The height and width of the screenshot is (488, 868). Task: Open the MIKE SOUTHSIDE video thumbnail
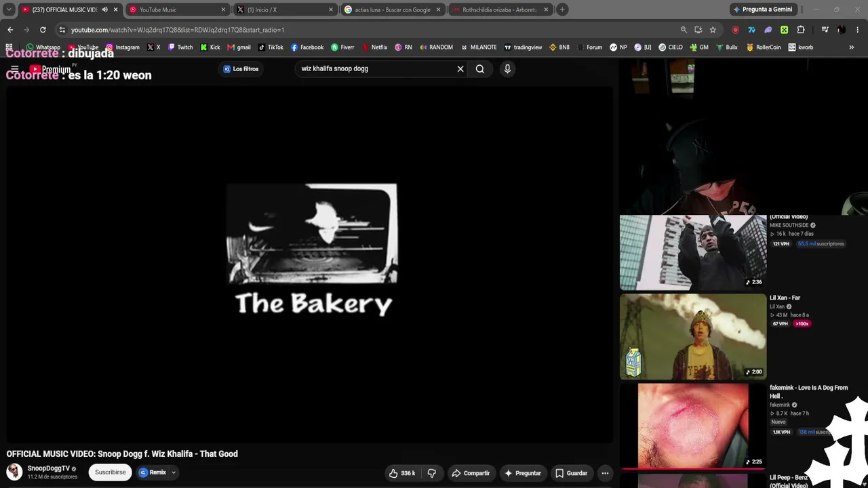pos(693,252)
